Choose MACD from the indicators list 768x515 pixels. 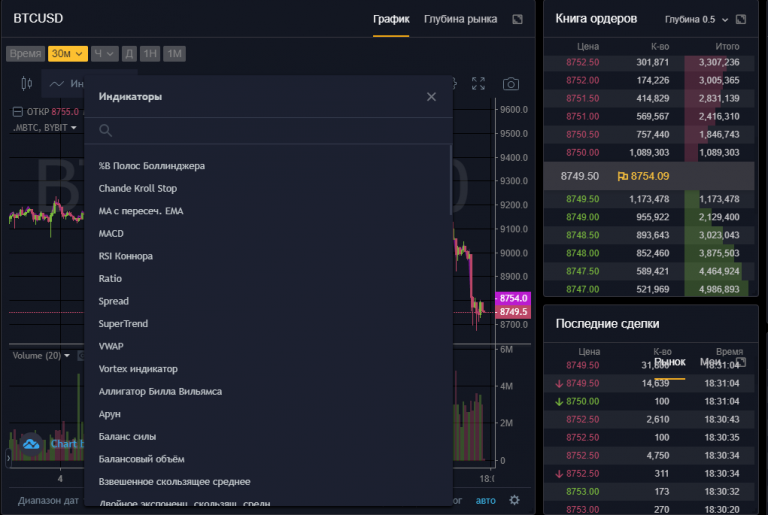[111, 233]
